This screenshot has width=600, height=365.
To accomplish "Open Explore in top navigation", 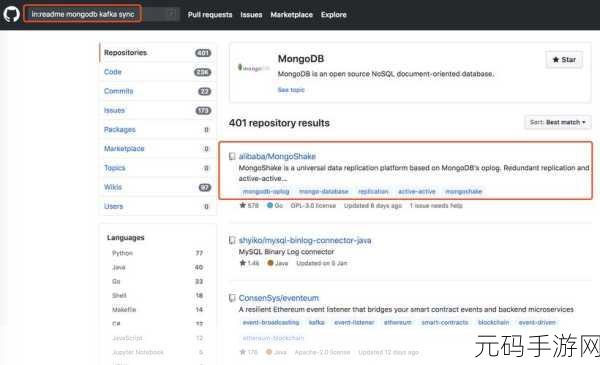I will 334,15.
